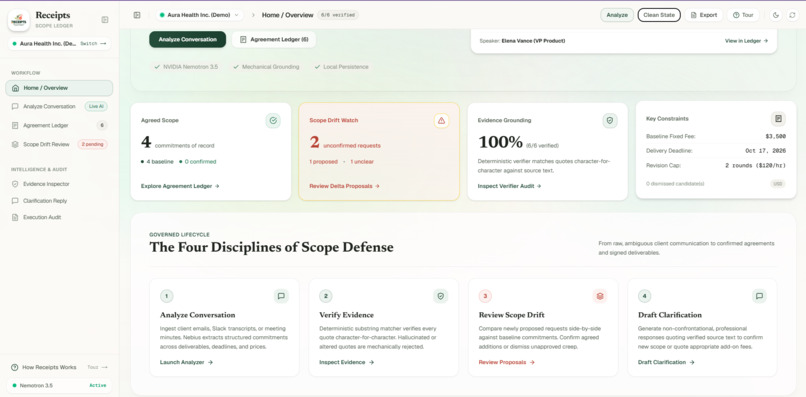Click the Nemotron 3.5 Active status indicator
The height and width of the screenshot is (397, 806).
pyautogui.click(x=59, y=385)
